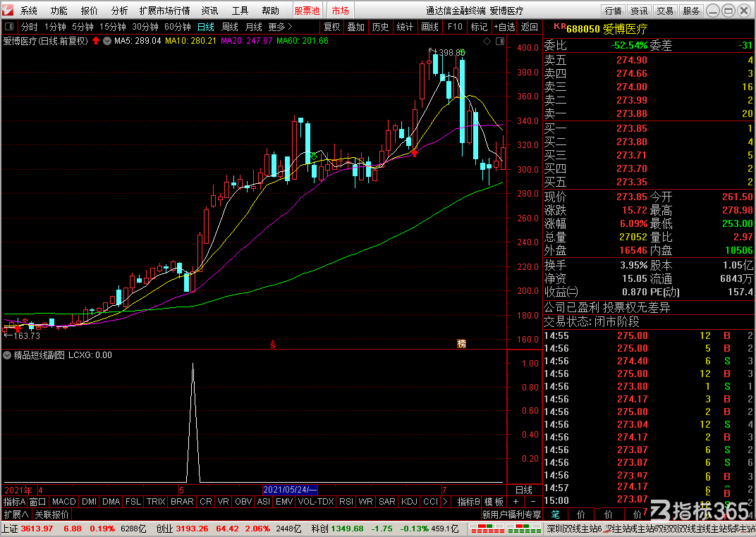
Task: Zoom in with the plus button
Action: tap(516, 502)
